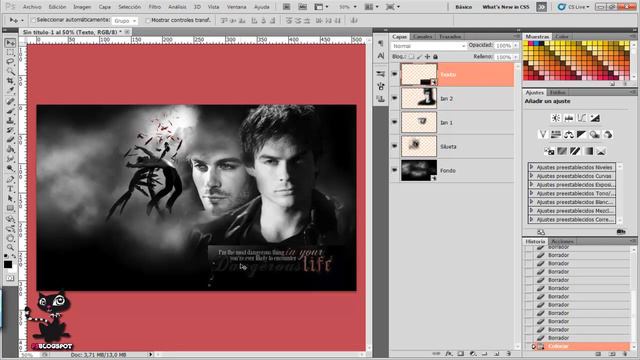Expand Ajustes preestablecidos Exposi...
The height and width of the screenshot is (360, 640).
[x=531, y=184]
